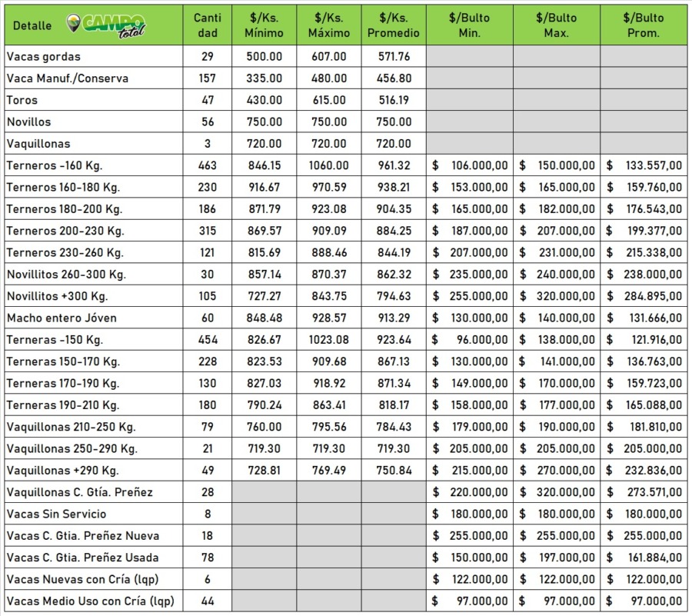Image resolution: width=692 pixels, height=616 pixels.
Task: Click the $ 284.895,00 bulto average cell
Action: point(644,296)
